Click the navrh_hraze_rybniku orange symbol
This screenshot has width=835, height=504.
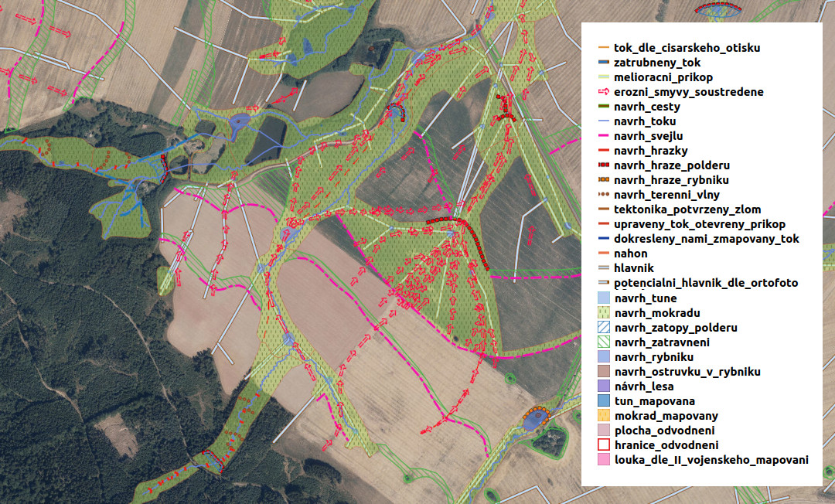604,180
